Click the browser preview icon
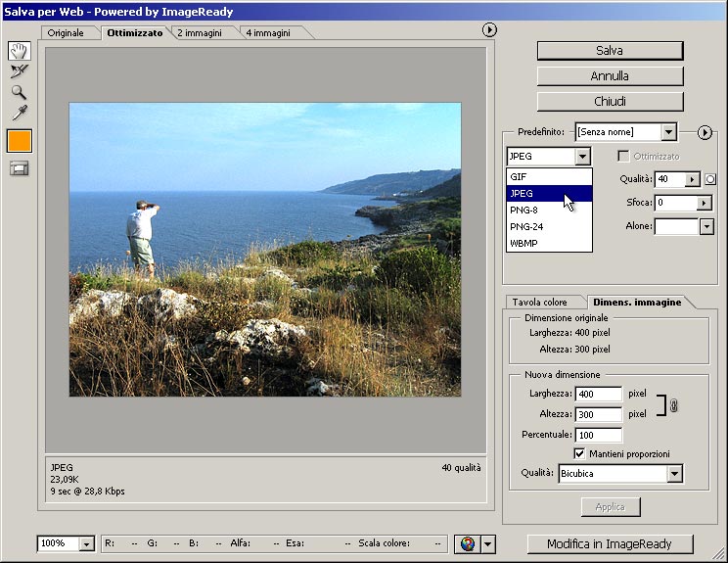The image size is (728, 563). (x=468, y=544)
